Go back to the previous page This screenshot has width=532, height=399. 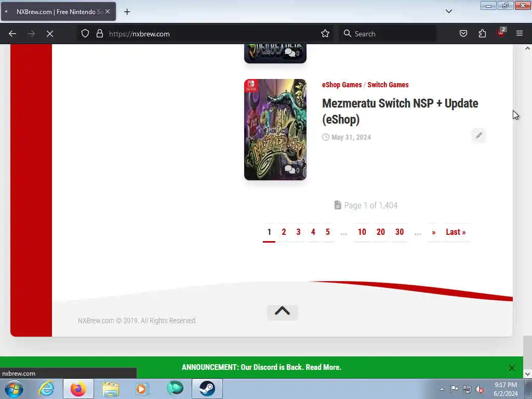tap(12, 34)
